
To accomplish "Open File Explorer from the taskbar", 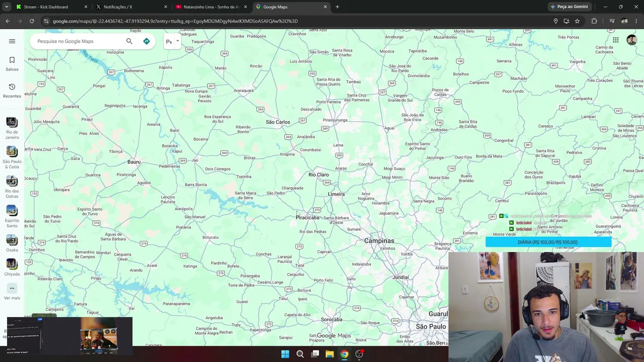I will [x=330, y=354].
